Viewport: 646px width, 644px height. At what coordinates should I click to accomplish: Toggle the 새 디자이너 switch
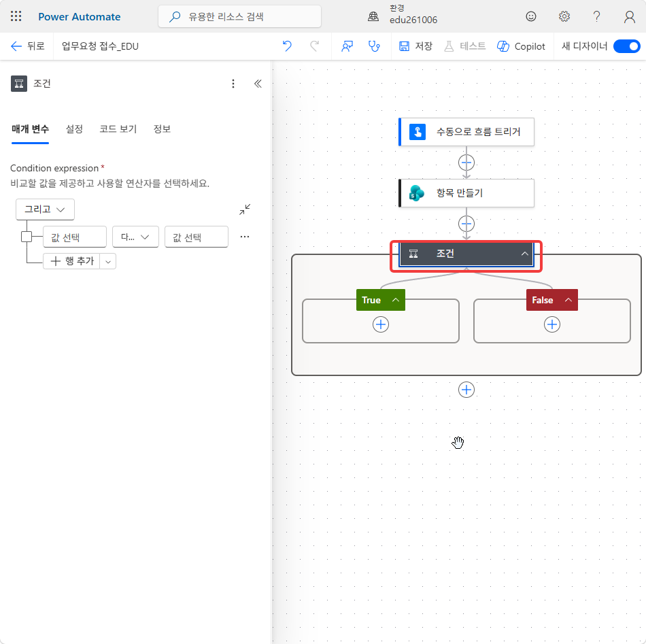coord(626,46)
